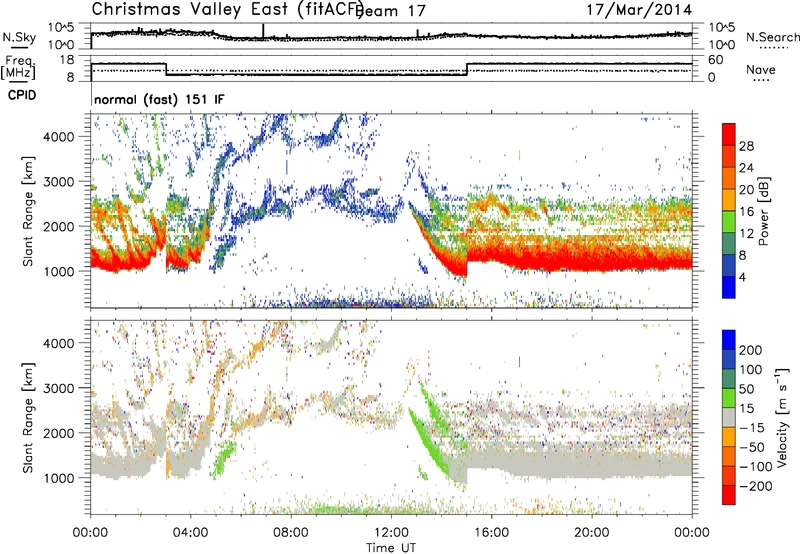The image size is (800, 554).
Task: Click the 04:00 time axis label
Action: pos(191,533)
